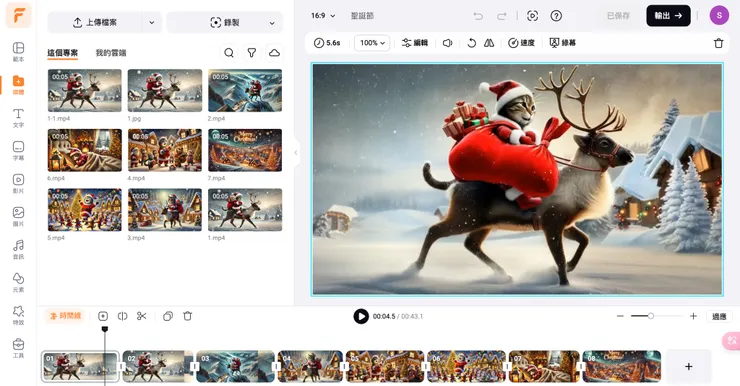Viewport: 740px width, 386px height.
Task: Open the 圖片 photo sidebar panel
Action: (18, 217)
